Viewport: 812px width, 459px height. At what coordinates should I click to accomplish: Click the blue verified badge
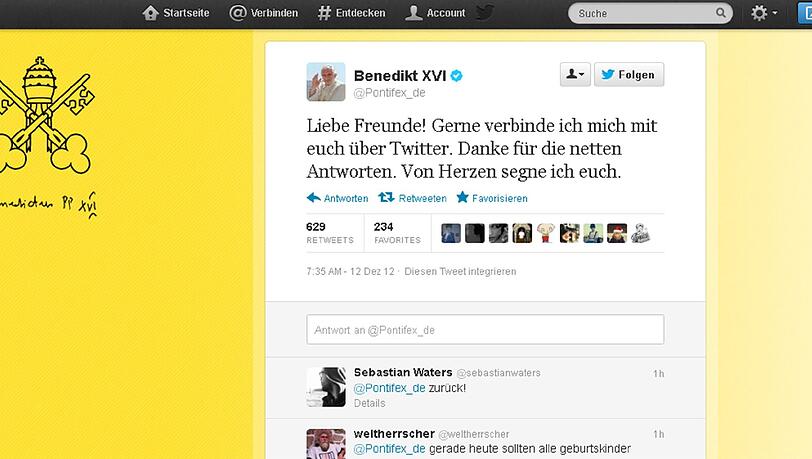click(456, 76)
